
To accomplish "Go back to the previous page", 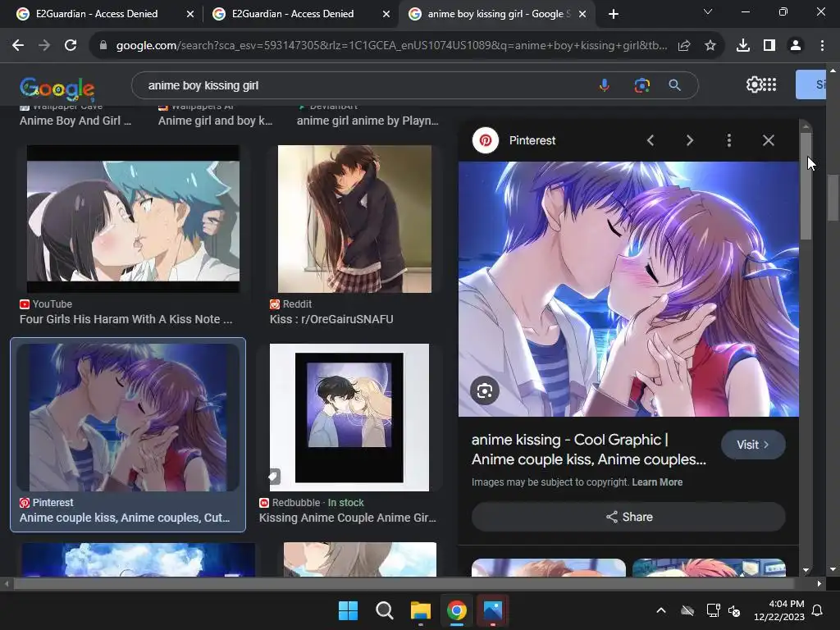I will [x=18, y=46].
